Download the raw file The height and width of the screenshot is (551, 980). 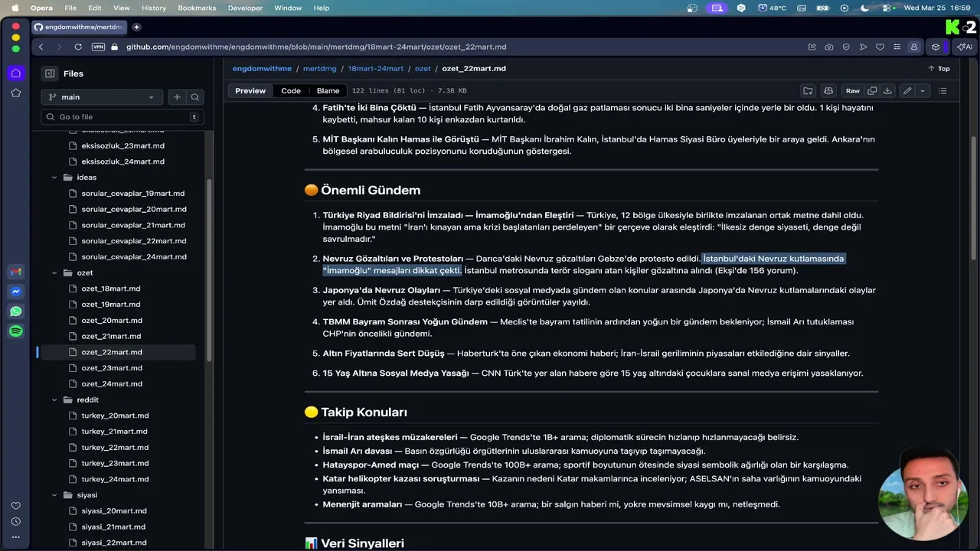pyautogui.click(x=887, y=90)
